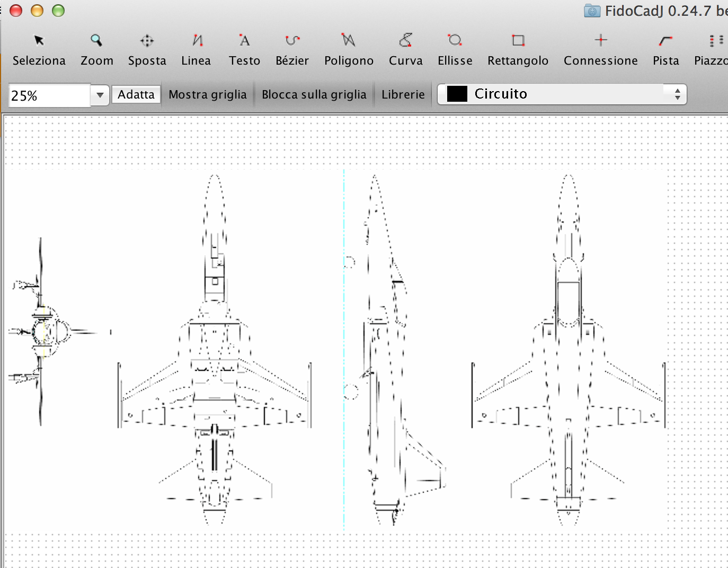Toggle the Librerie panel
The width and height of the screenshot is (728, 568).
[403, 94]
